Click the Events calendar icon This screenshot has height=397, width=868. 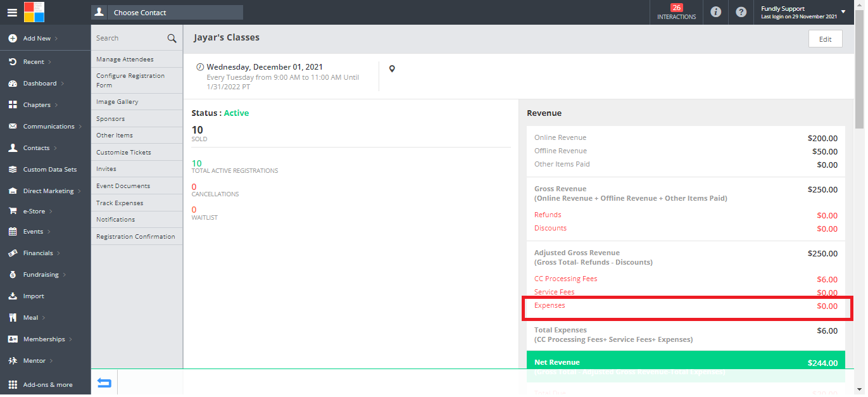click(13, 232)
